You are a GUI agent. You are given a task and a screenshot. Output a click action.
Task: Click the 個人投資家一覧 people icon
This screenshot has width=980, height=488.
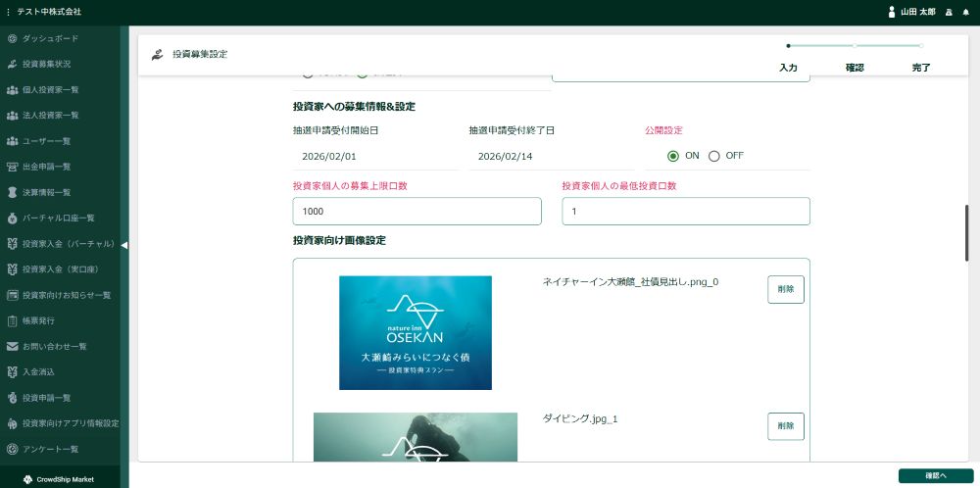click(x=12, y=90)
